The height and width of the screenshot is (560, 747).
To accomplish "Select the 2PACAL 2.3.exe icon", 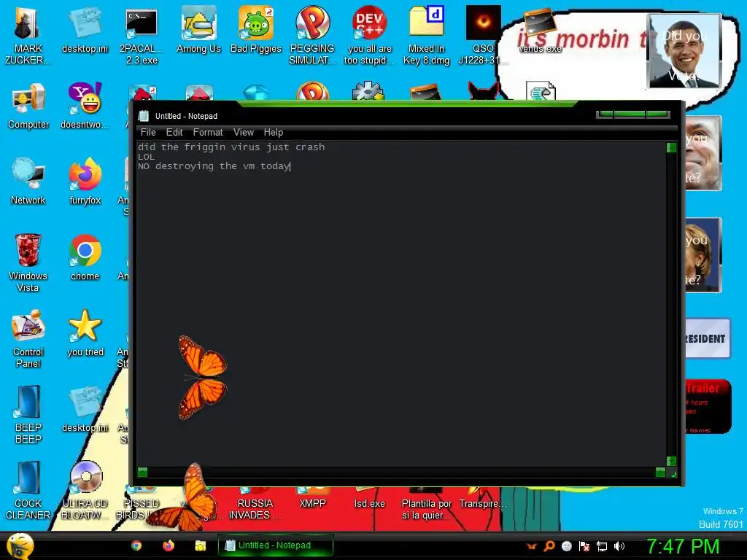I will tap(142, 35).
